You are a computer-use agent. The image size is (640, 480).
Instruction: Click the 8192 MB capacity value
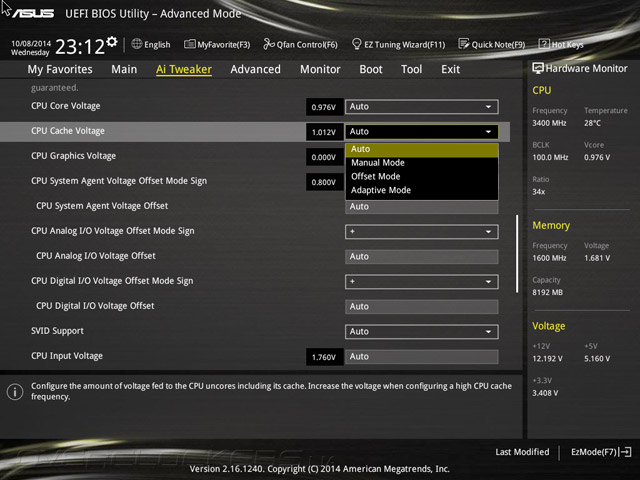click(547, 292)
